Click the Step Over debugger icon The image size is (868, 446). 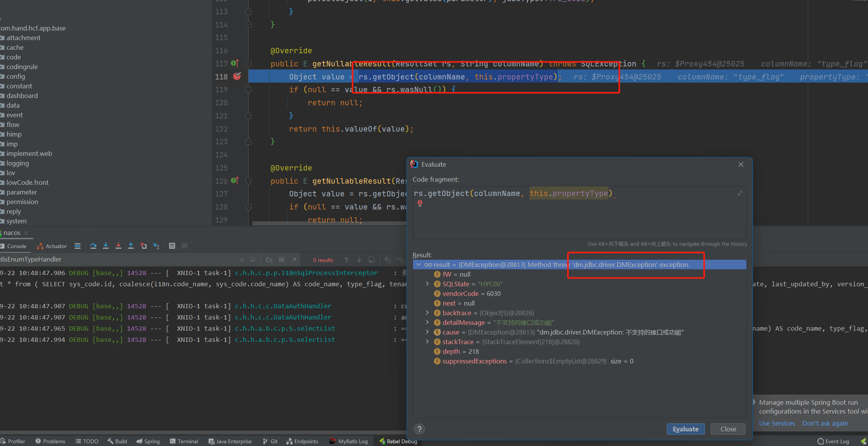click(x=93, y=246)
